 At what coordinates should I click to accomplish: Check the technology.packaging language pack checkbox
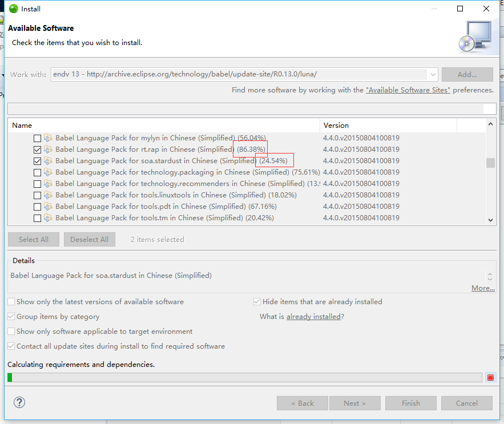[37, 172]
